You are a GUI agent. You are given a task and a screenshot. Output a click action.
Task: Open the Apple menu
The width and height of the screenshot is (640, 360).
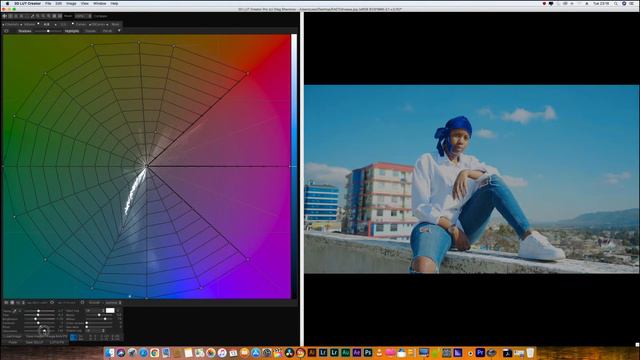tap(7, 3)
